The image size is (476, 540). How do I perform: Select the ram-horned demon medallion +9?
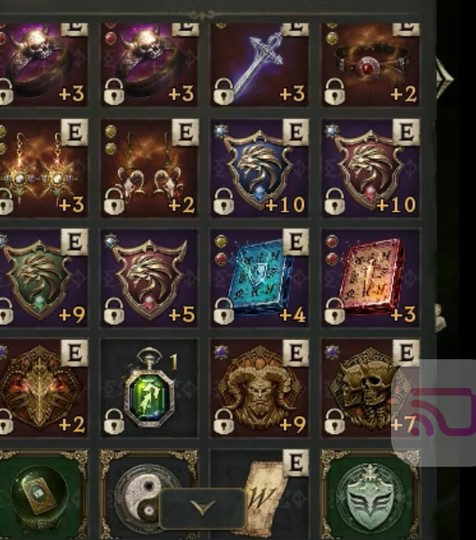pos(260,388)
